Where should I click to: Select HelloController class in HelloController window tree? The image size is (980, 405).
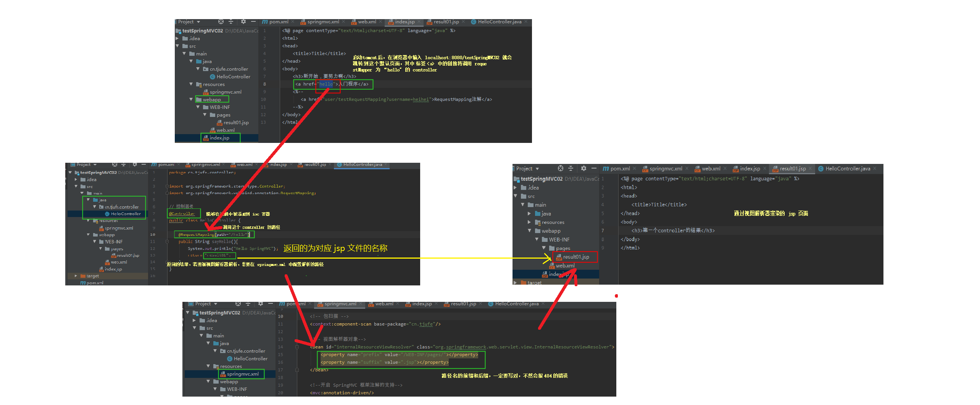[x=123, y=214]
